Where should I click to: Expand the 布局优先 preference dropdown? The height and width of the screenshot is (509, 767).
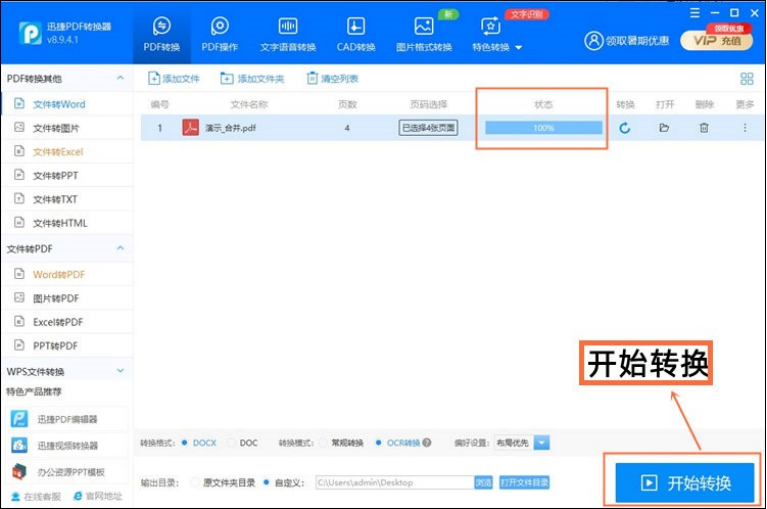pyautogui.click(x=542, y=443)
